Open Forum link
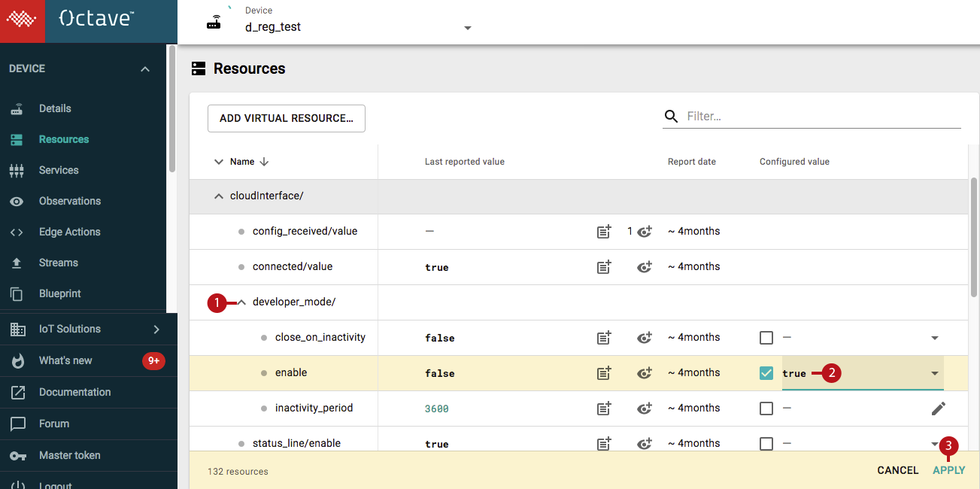This screenshot has height=489, width=980. click(54, 424)
